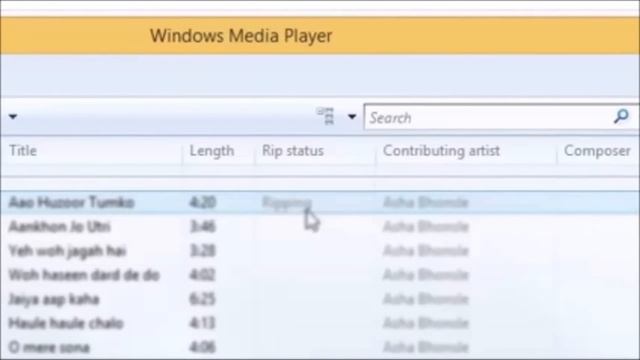Click the Rip status column header

[293, 151]
